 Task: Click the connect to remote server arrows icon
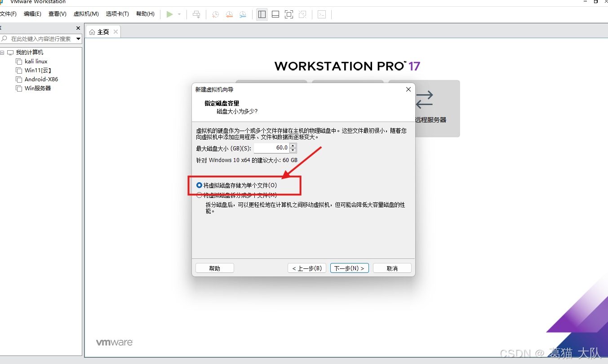click(x=424, y=99)
